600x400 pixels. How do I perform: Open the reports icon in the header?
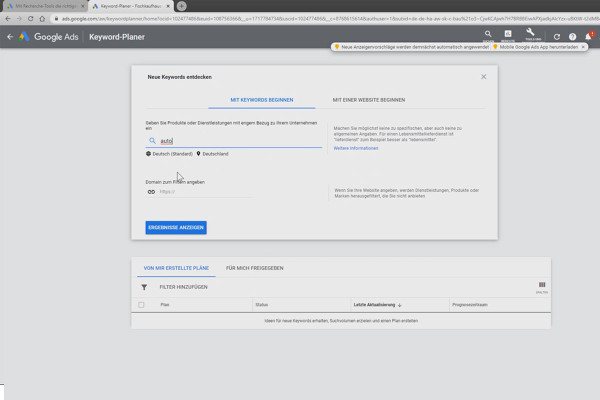(508, 34)
